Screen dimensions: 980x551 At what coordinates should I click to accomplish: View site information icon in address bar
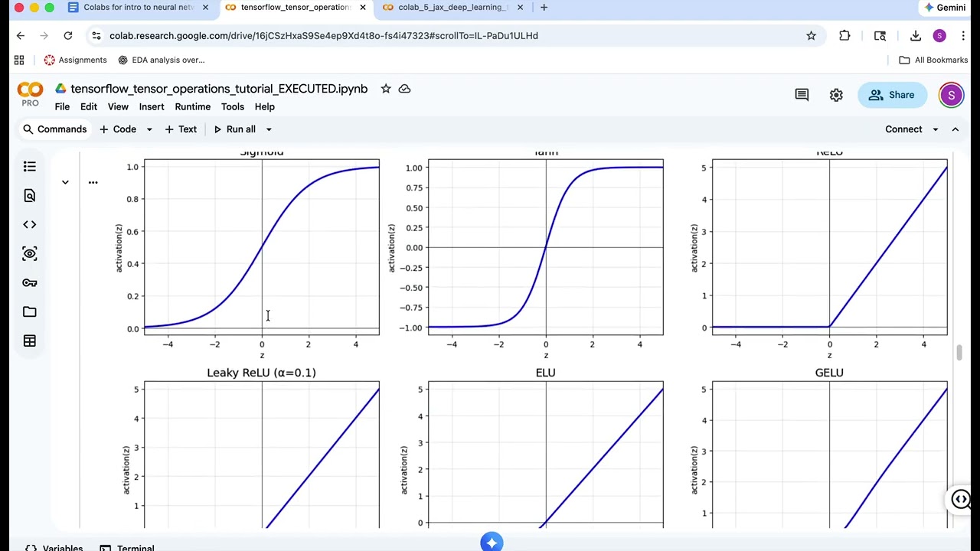(x=95, y=35)
